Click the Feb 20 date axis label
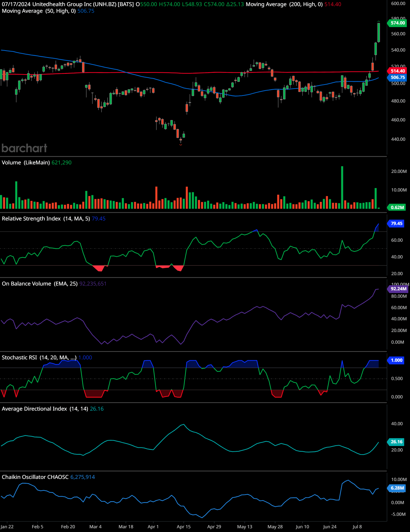 pyautogui.click(x=68, y=527)
